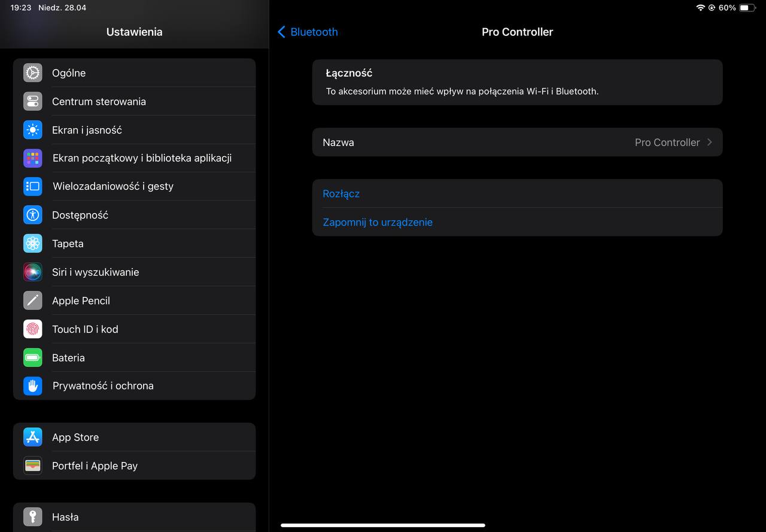
Task: Tap the Pro Controller page title
Action: tap(517, 32)
